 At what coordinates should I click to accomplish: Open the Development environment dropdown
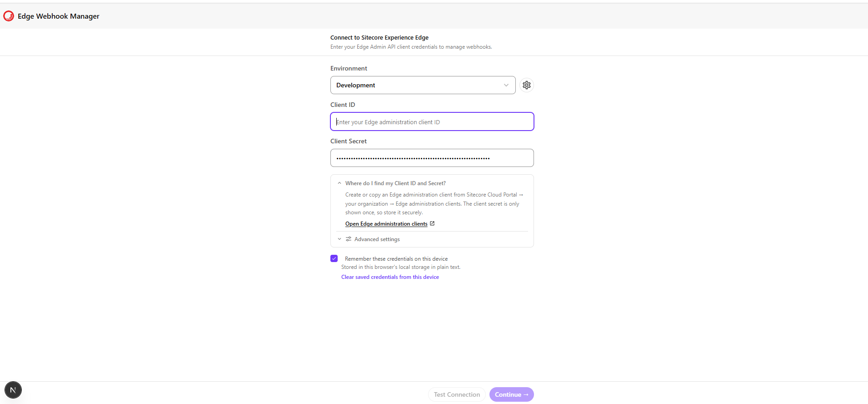(x=423, y=85)
